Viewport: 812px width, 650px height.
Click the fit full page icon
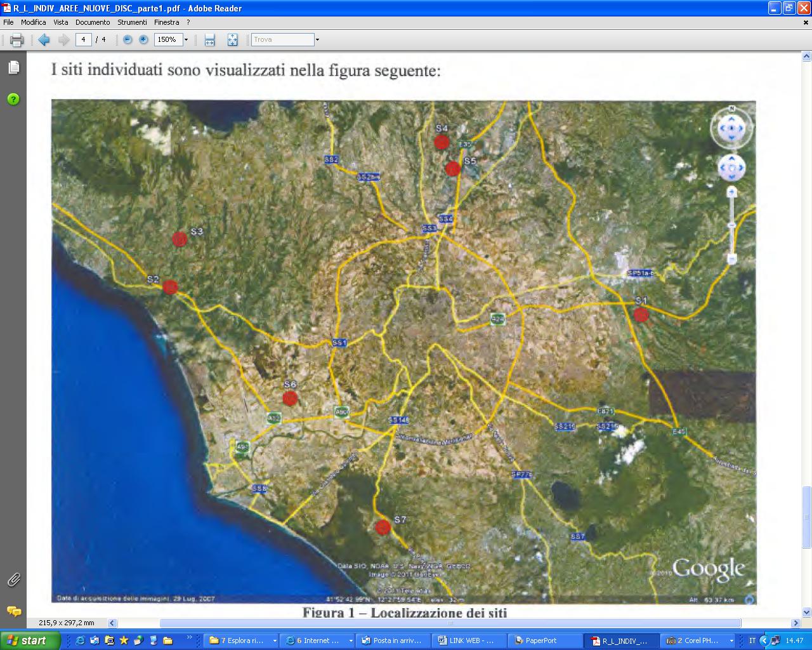232,40
